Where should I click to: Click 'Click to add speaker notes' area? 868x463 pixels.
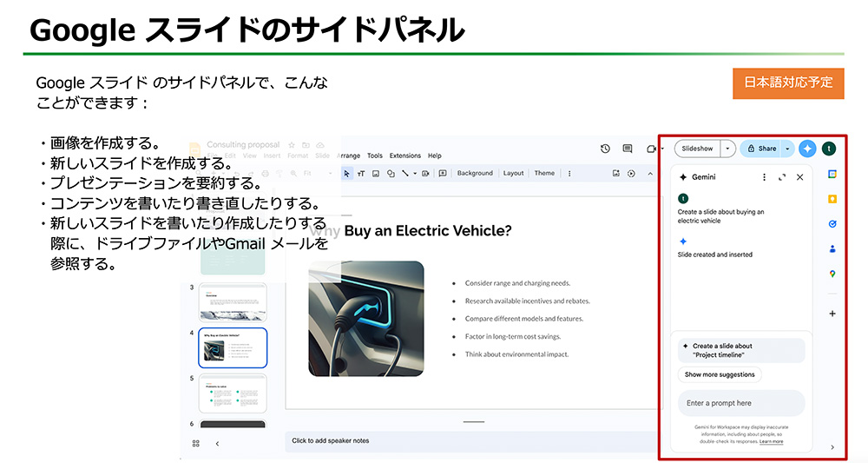pos(470,440)
